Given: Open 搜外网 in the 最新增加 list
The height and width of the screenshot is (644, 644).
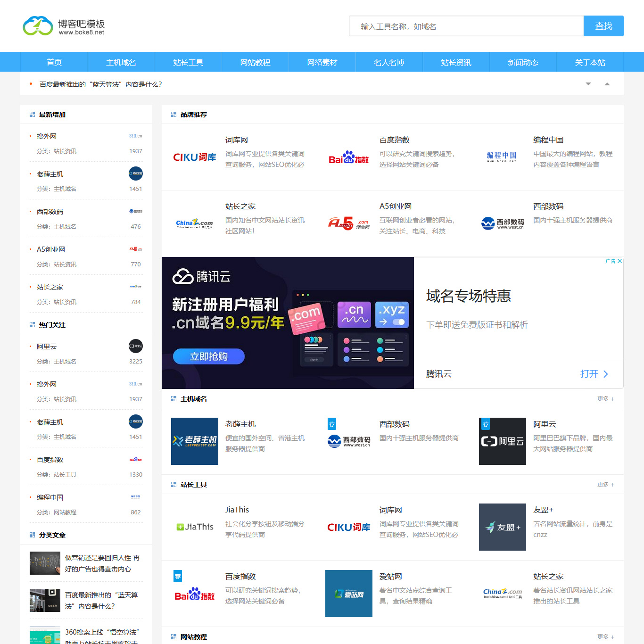Looking at the screenshot, I should [x=47, y=136].
